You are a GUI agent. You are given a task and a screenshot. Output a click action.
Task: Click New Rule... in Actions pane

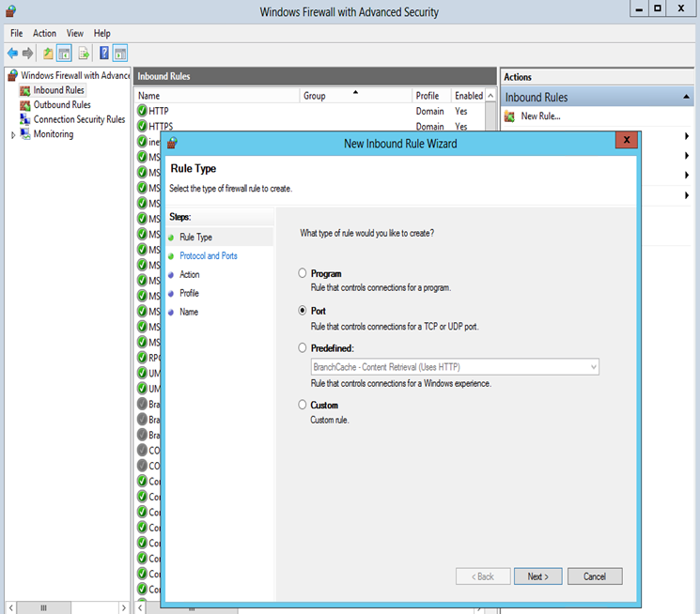(540, 116)
